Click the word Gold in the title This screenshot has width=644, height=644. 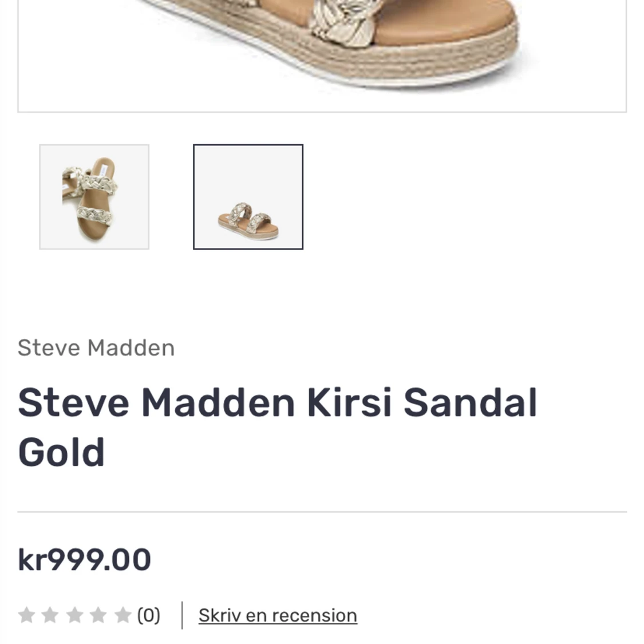pos(62,452)
